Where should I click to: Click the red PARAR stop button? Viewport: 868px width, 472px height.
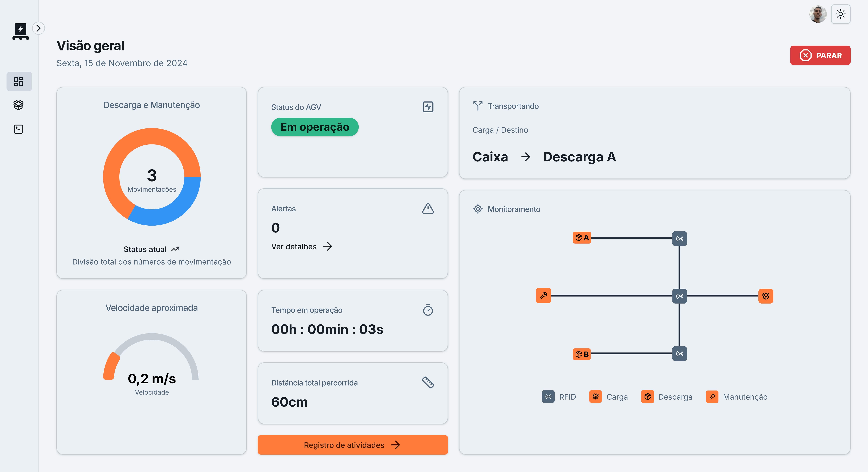point(820,55)
